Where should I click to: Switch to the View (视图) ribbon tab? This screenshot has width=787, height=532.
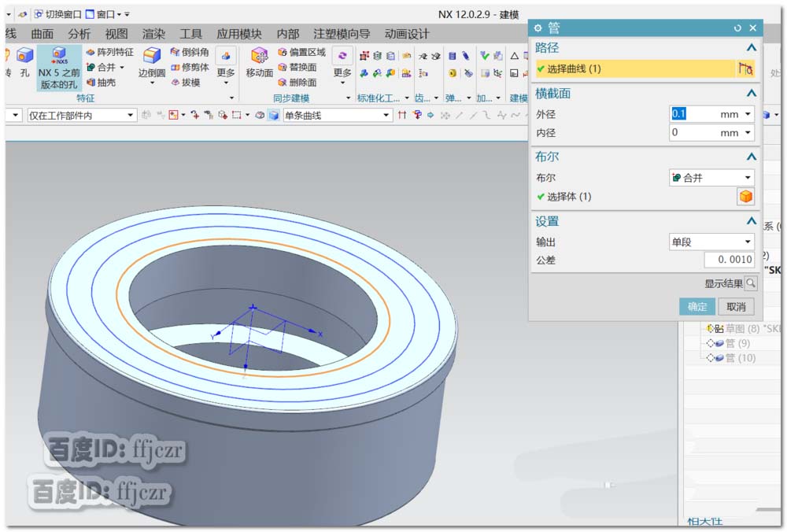click(x=116, y=34)
